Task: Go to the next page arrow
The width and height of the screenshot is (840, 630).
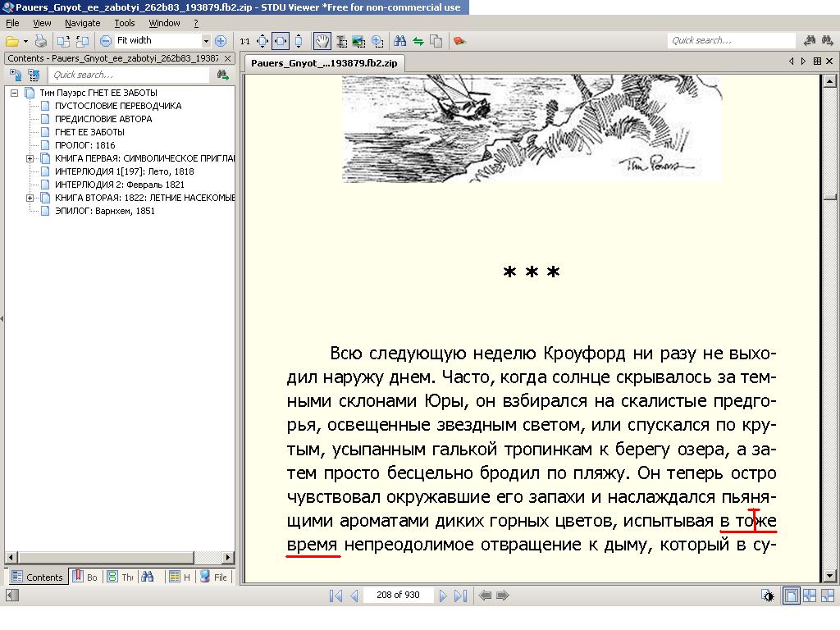Action: click(x=443, y=596)
